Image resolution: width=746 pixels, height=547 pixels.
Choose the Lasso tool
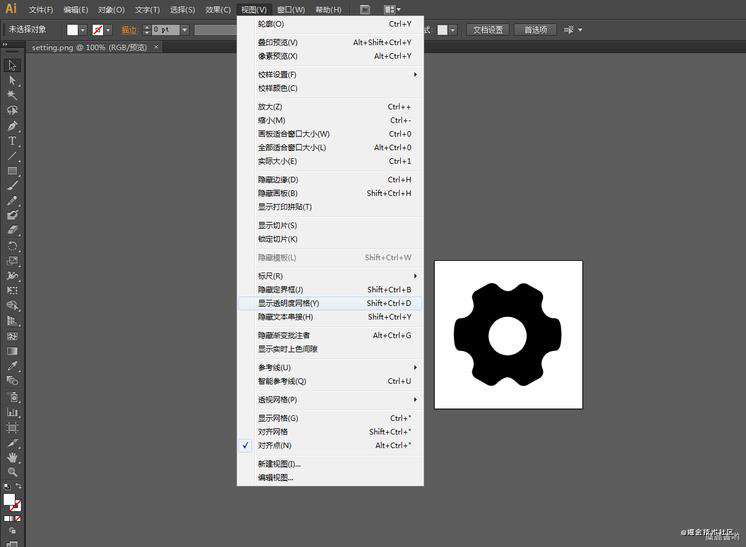tap(12, 110)
